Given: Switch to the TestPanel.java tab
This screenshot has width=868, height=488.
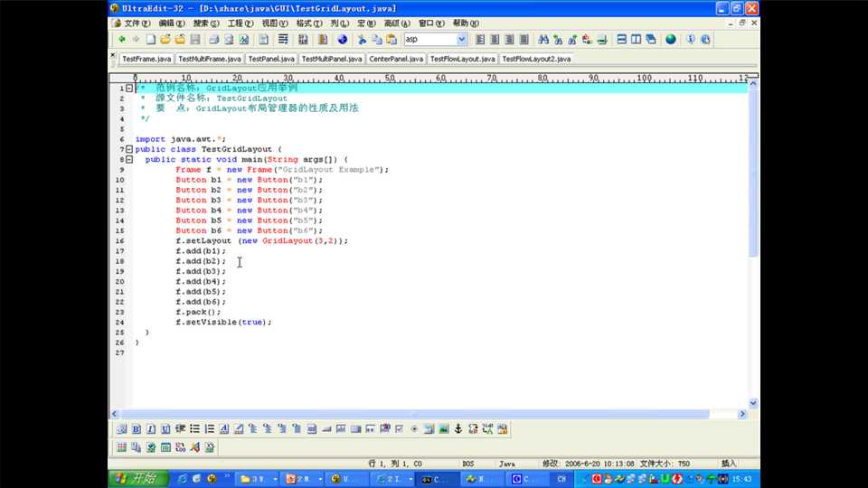Looking at the screenshot, I should coord(271,59).
